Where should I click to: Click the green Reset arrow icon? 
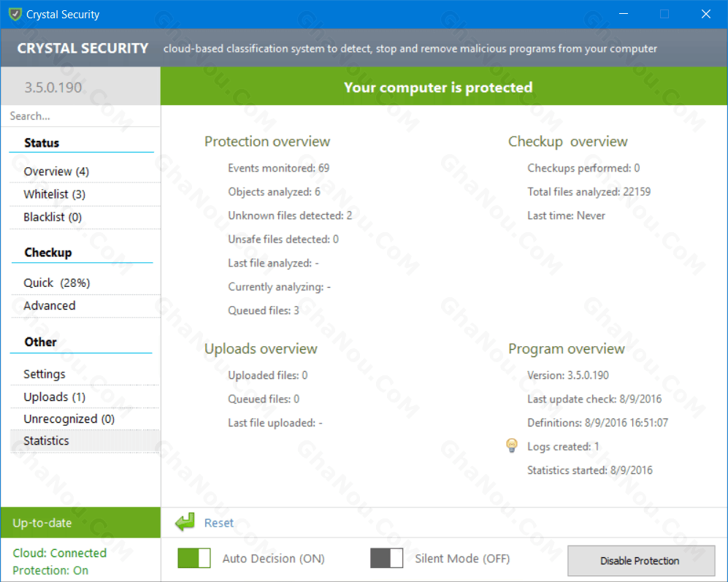point(185,522)
